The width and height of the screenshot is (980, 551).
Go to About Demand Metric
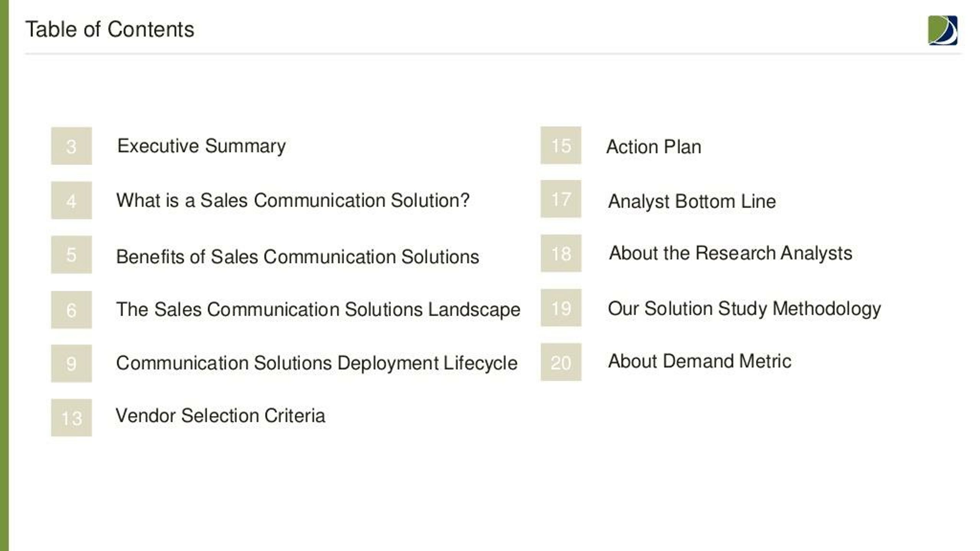699,361
